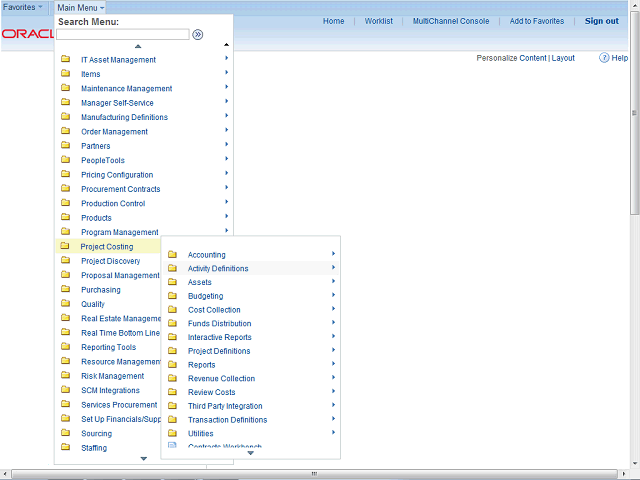Click the folder icon beside Staffing

(65, 449)
